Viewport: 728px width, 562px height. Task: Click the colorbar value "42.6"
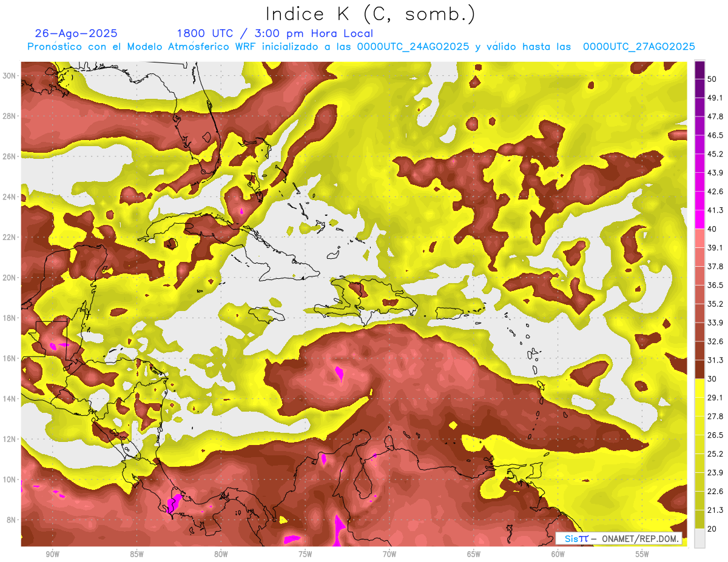click(715, 192)
